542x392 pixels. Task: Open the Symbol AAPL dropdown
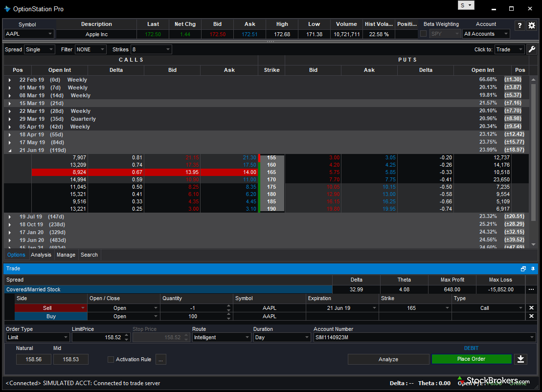tap(29, 34)
